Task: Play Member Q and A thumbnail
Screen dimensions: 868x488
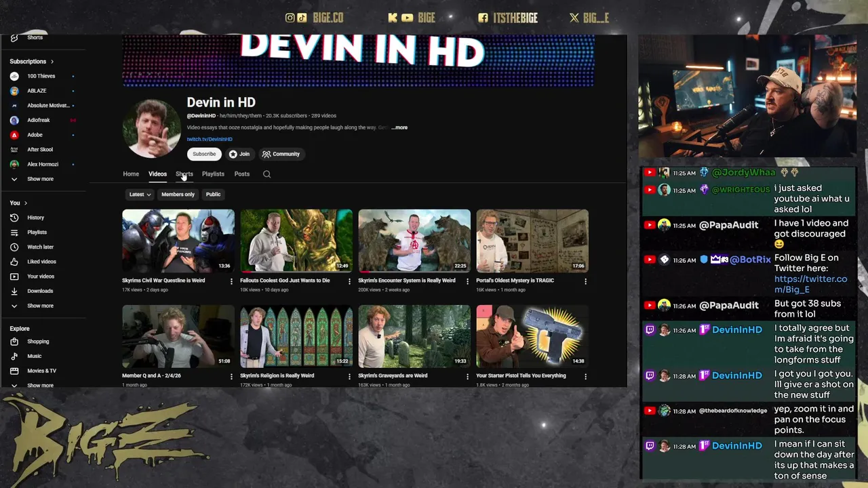Action: tap(178, 336)
